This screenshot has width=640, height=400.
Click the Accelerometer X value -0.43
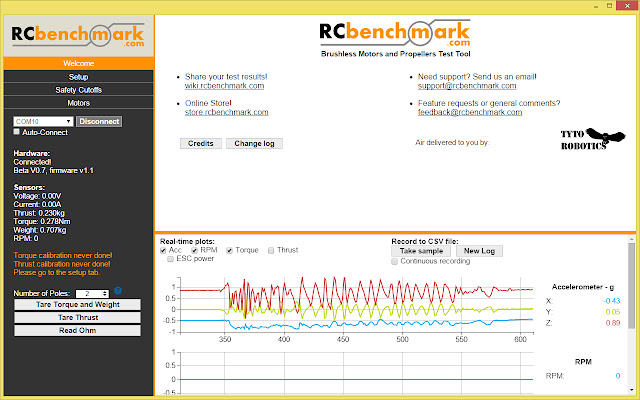(612, 301)
